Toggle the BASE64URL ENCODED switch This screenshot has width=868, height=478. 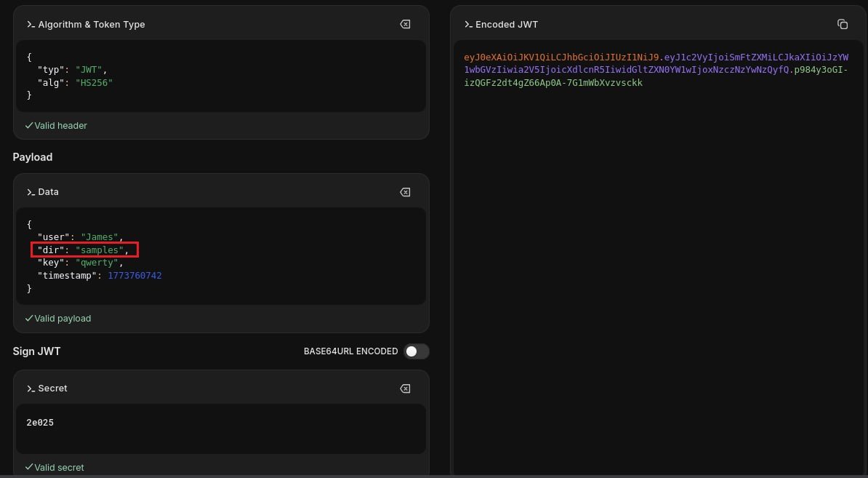pos(416,351)
